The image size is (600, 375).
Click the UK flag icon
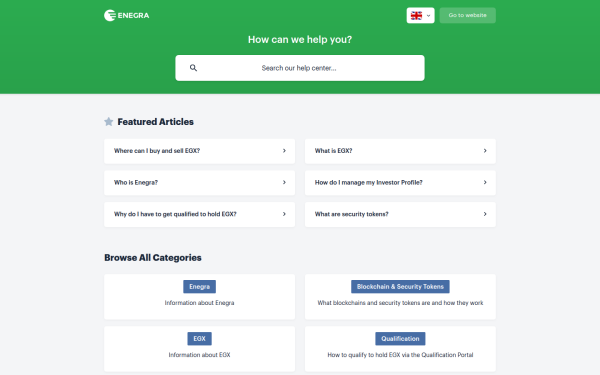click(416, 15)
